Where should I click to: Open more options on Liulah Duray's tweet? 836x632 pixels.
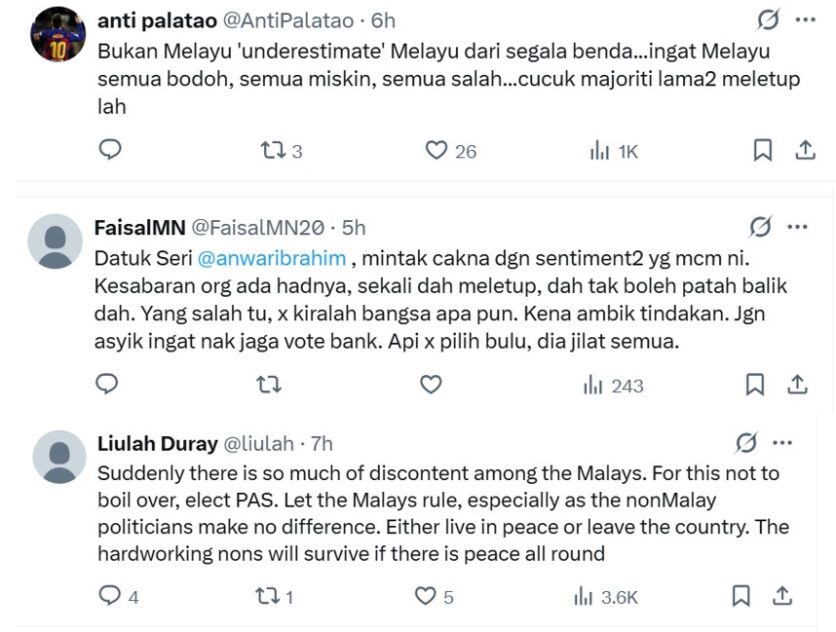pos(783,442)
